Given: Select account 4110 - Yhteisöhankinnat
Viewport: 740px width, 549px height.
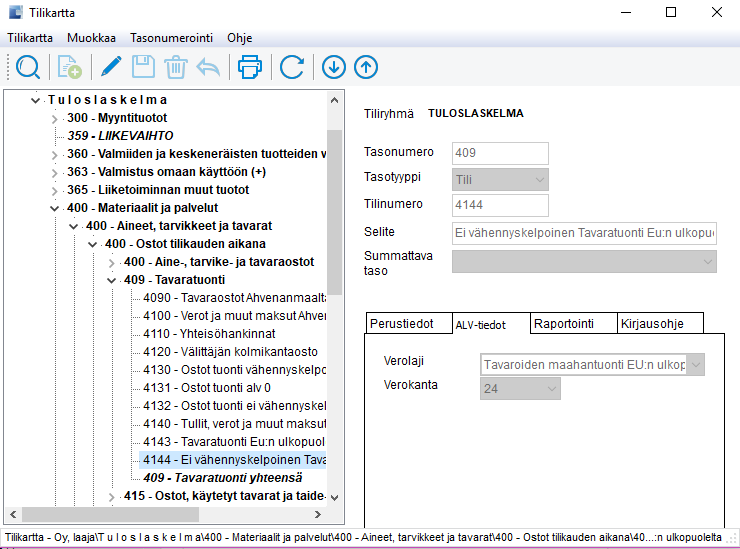Looking at the screenshot, I should coord(209,334).
